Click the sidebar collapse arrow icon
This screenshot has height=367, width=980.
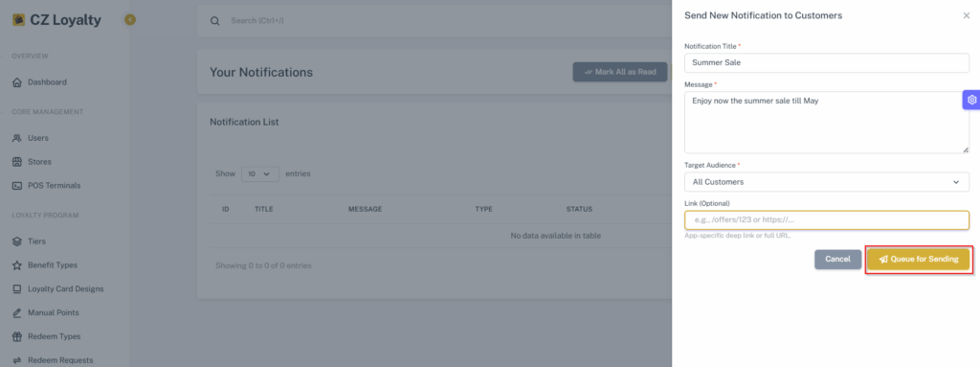click(x=129, y=20)
